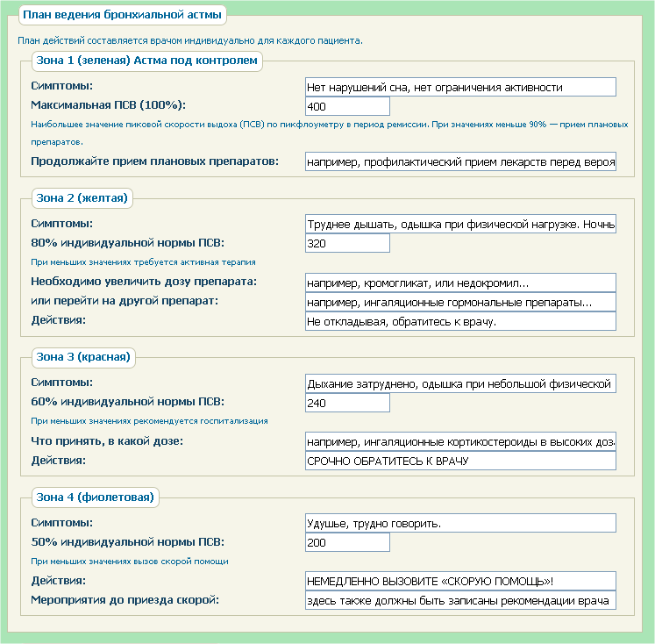655x644 pixels.
Task: Click the 50% ПСВ field with 200
Action: pos(347,542)
